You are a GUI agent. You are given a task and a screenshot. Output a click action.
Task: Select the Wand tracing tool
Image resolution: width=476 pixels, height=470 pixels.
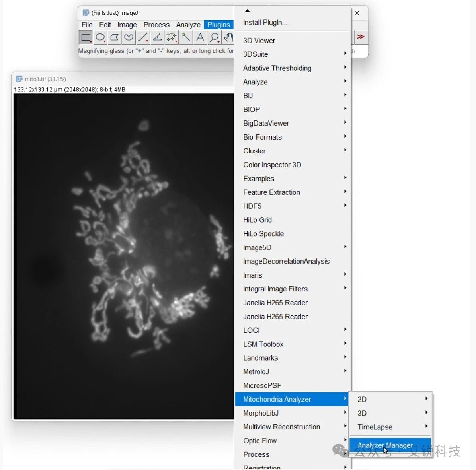pyautogui.click(x=186, y=37)
